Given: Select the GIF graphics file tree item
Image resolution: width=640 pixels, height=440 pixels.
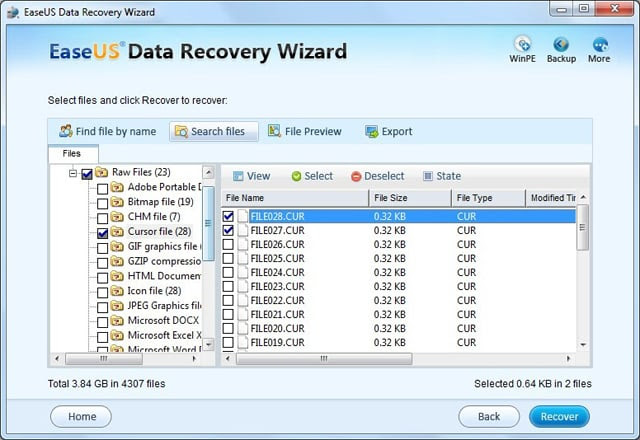Looking at the screenshot, I should point(164,246).
